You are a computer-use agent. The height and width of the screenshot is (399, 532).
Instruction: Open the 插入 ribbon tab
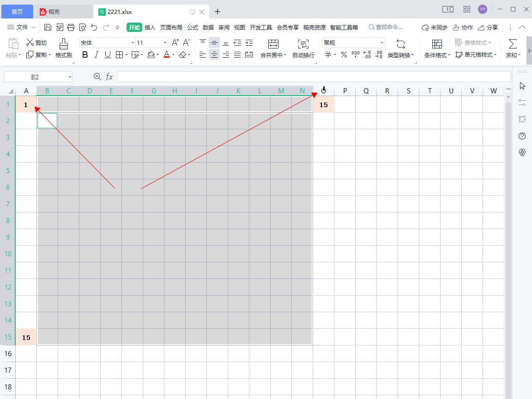tap(150, 28)
